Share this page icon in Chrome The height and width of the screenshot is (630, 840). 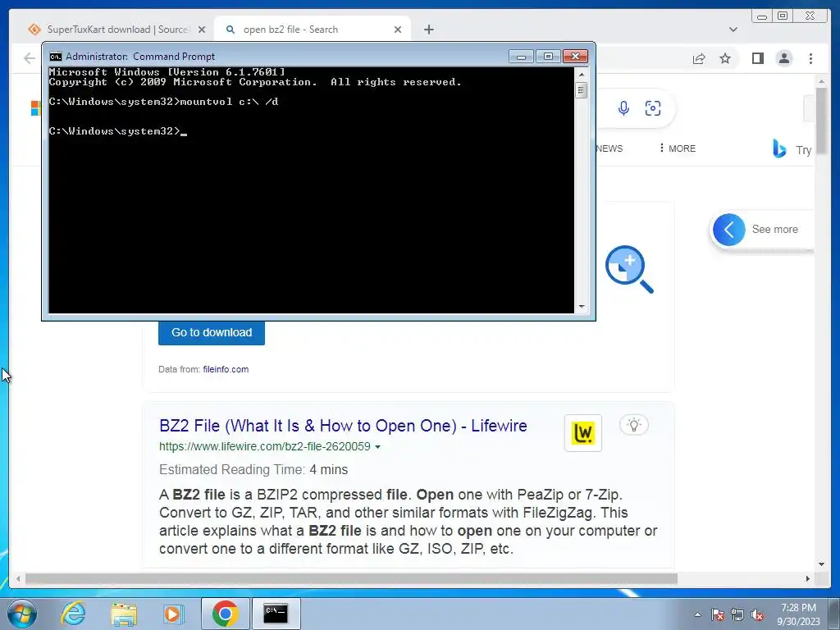699,58
